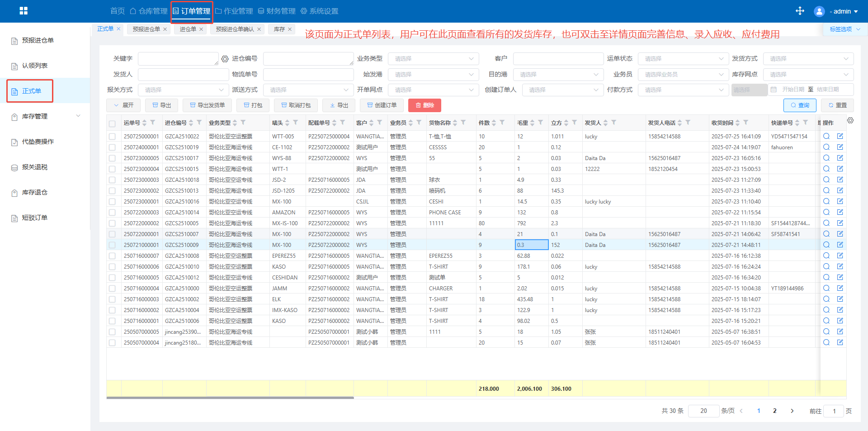Viewport: 868px width, 431px height.
Task: Edit order 250724000001 using pencil icon
Action: click(840, 147)
